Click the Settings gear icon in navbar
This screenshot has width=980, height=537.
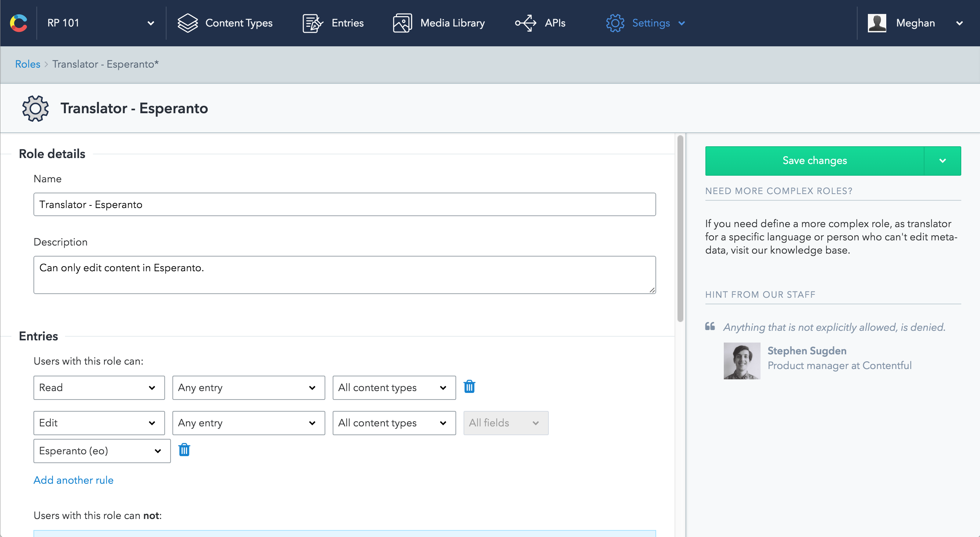coord(615,23)
